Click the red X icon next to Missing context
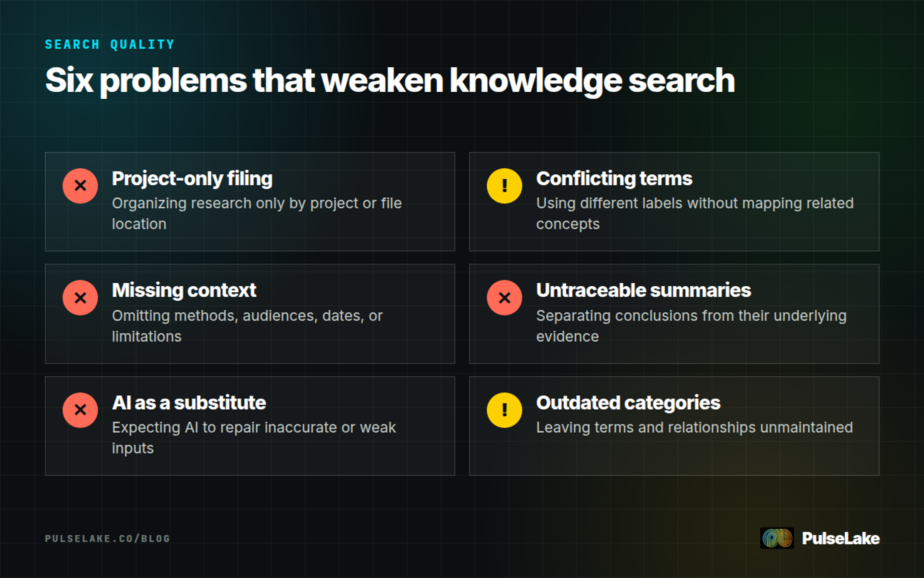This screenshot has height=578, width=924. pyautogui.click(x=80, y=297)
